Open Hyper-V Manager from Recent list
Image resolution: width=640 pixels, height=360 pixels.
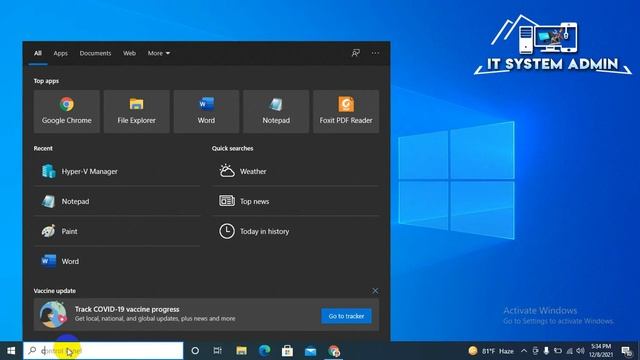click(x=117, y=171)
